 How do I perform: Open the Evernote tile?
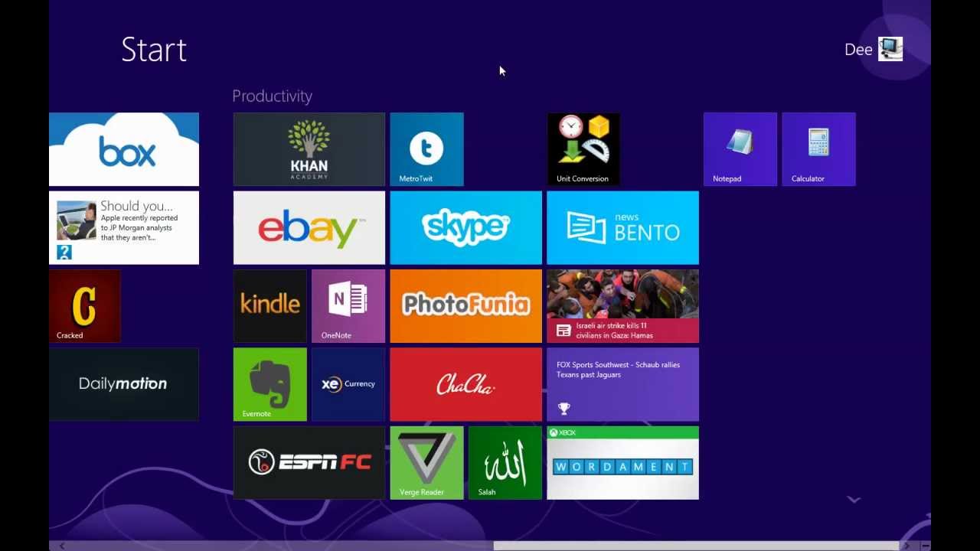[x=269, y=385]
